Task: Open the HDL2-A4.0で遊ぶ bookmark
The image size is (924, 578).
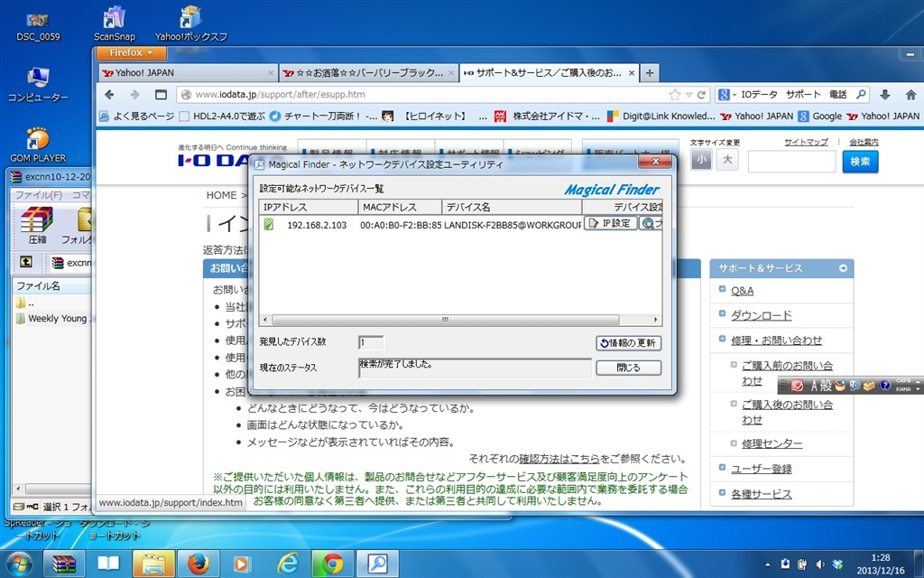Action: tap(223, 117)
